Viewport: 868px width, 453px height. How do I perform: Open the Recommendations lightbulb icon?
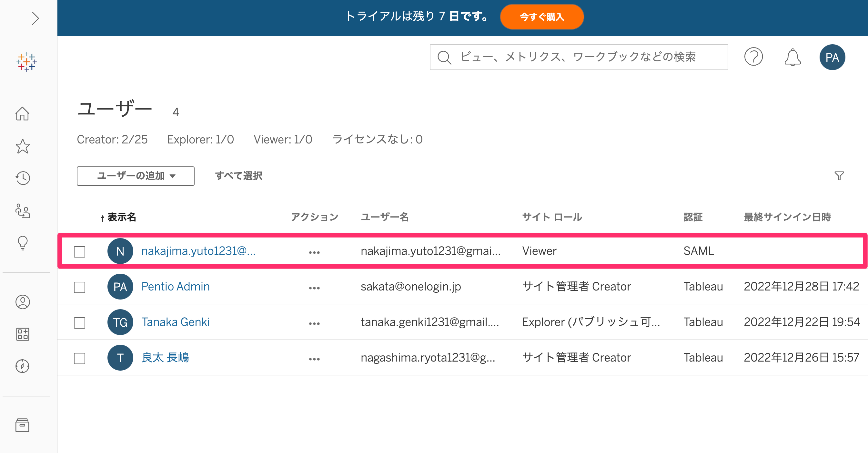23,242
